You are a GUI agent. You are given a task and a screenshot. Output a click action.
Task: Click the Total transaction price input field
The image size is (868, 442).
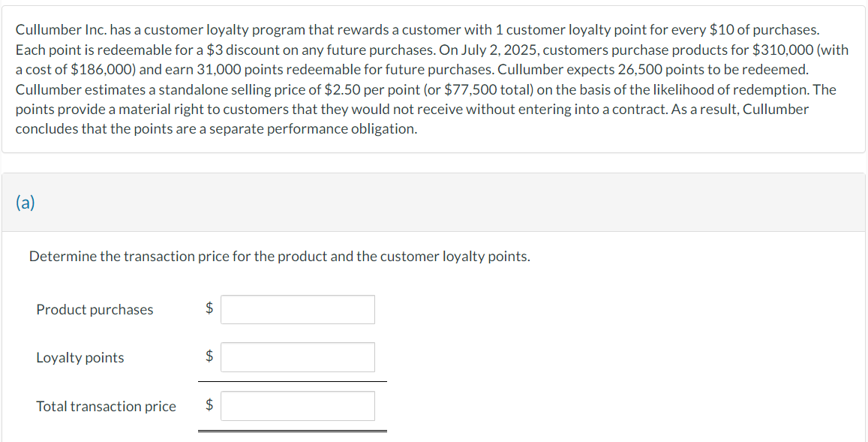click(297, 405)
